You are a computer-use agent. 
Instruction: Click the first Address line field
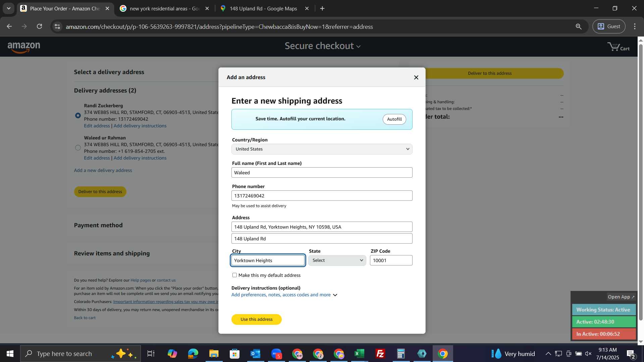[322, 227]
